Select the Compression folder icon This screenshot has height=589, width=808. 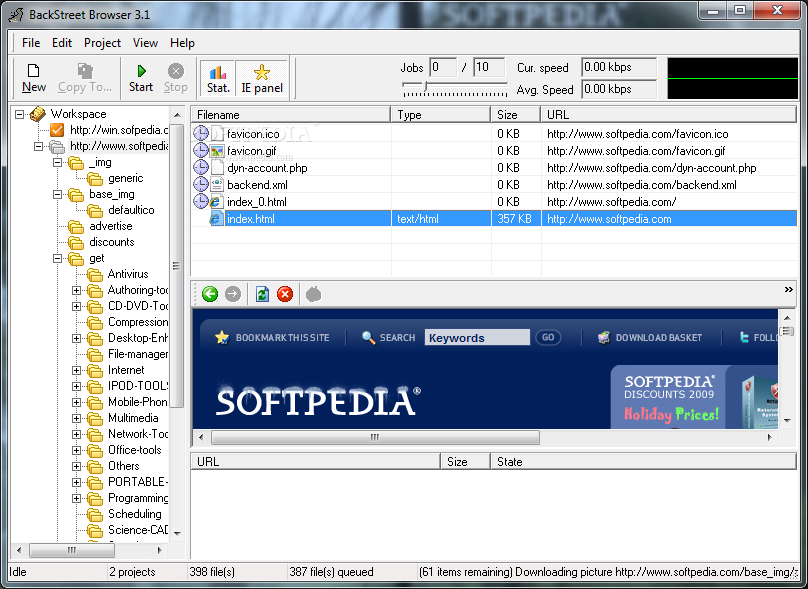(x=95, y=323)
